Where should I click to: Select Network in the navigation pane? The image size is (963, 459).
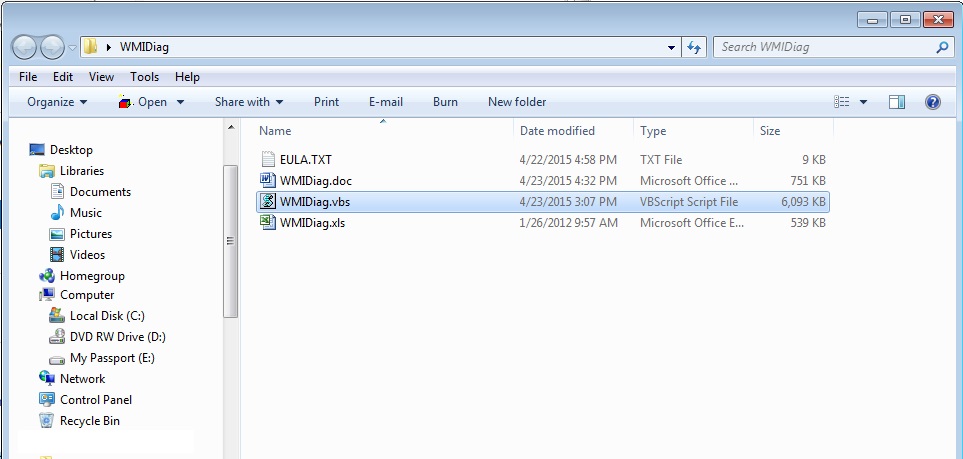click(82, 379)
